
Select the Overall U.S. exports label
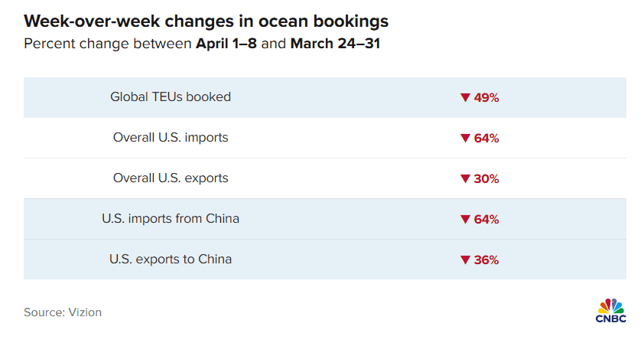tap(171, 178)
